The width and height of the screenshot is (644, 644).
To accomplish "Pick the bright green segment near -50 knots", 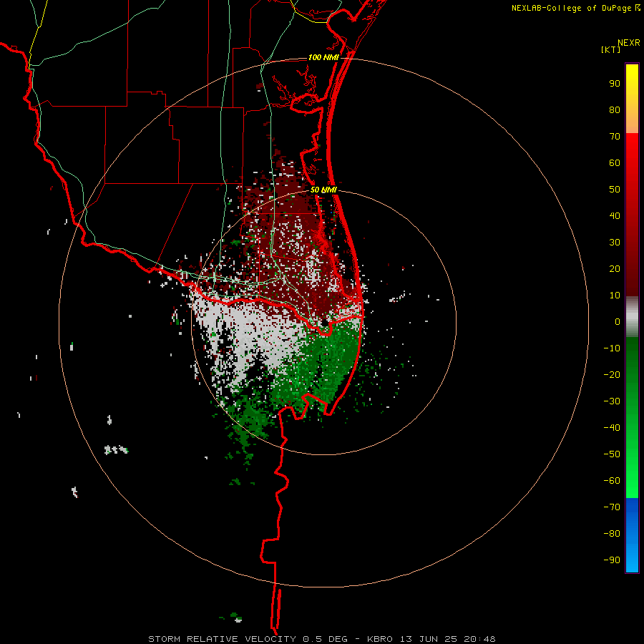I will tap(632, 454).
